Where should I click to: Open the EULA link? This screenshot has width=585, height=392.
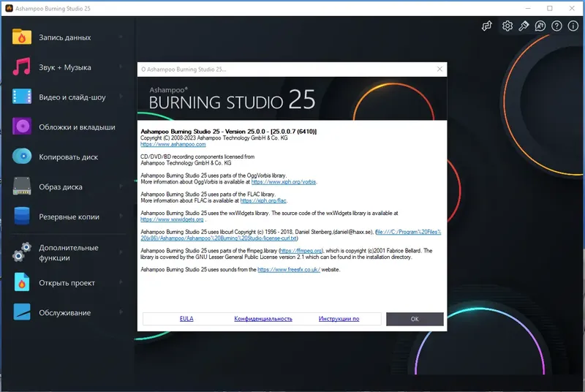pos(186,319)
